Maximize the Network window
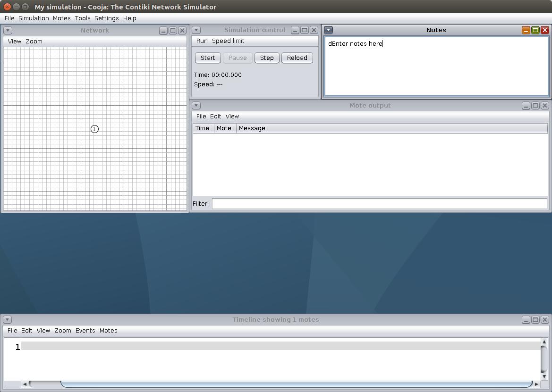The image size is (552, 392). click(173, 31)
